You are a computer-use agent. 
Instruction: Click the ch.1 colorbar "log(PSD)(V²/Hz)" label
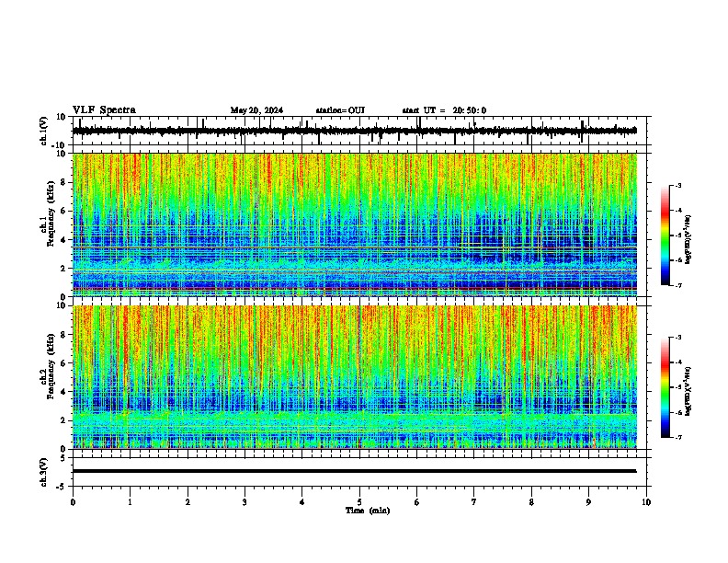688,239
